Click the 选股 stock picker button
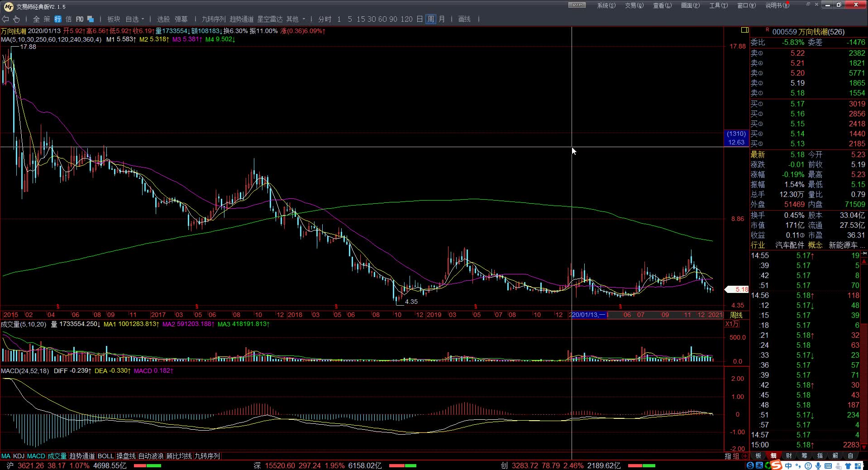 tap(163, 19)
